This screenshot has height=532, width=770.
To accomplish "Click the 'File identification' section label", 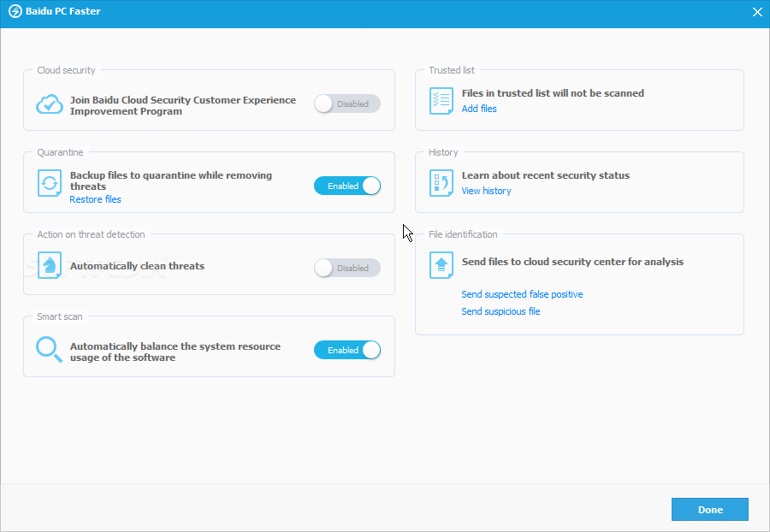I will click(x=463, y=234).
